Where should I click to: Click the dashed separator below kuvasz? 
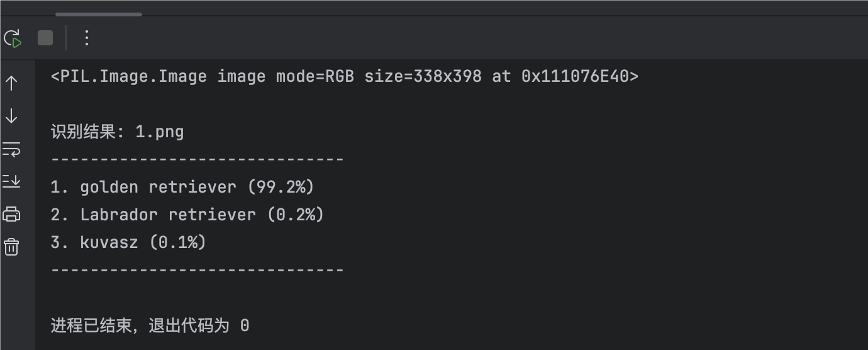pyautogui.click(x=197, y=270)
